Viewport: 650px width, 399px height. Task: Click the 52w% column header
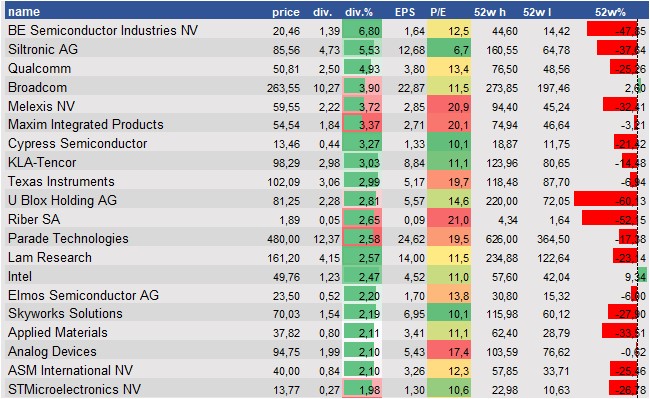click(610, 12)
